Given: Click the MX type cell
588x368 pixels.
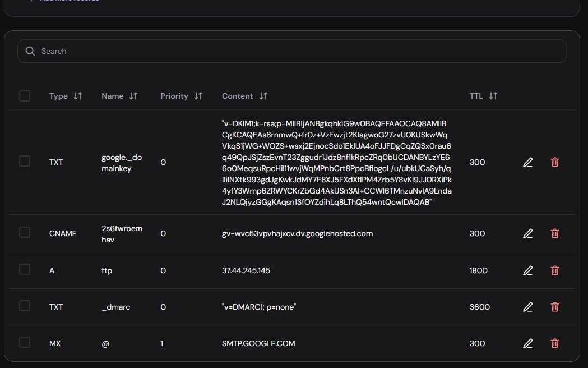Looking at the screenshot, I should tap(55, 344).
